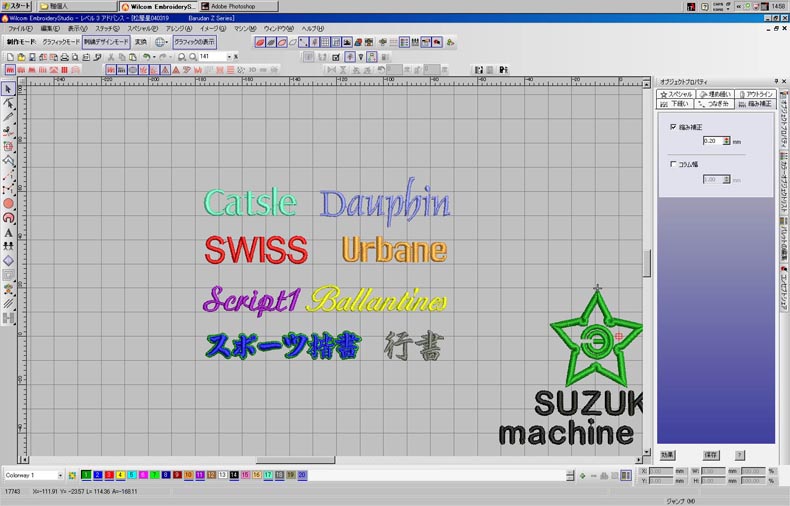
Task: Toggle the 縮み補正 checkbox
Action: [673, 127]
